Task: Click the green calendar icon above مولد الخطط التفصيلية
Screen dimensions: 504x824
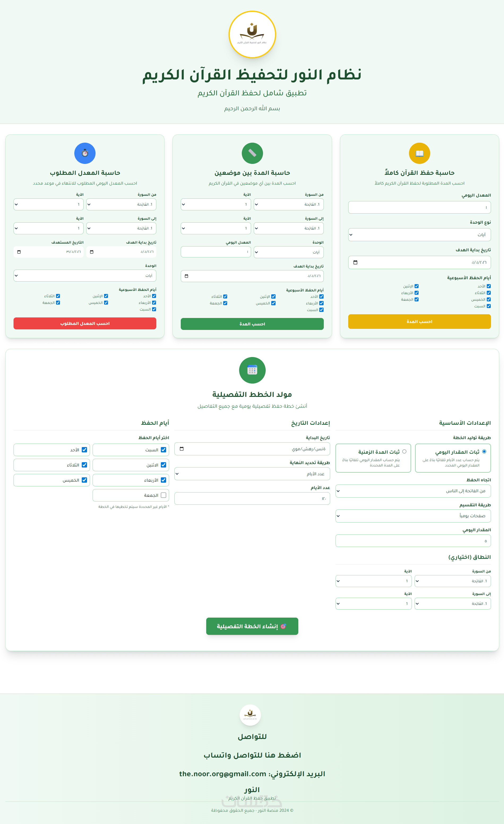Action: pyautogui.click(x=252, y=370)
